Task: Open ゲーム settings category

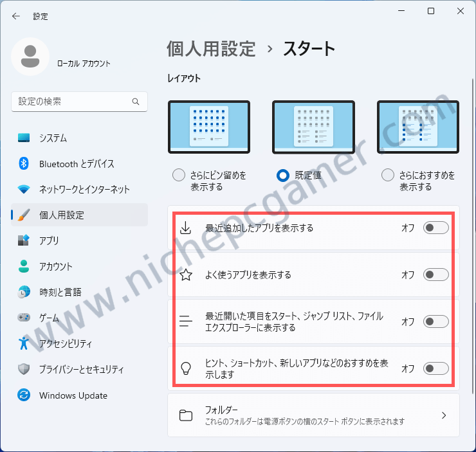Action: point(79,318)
